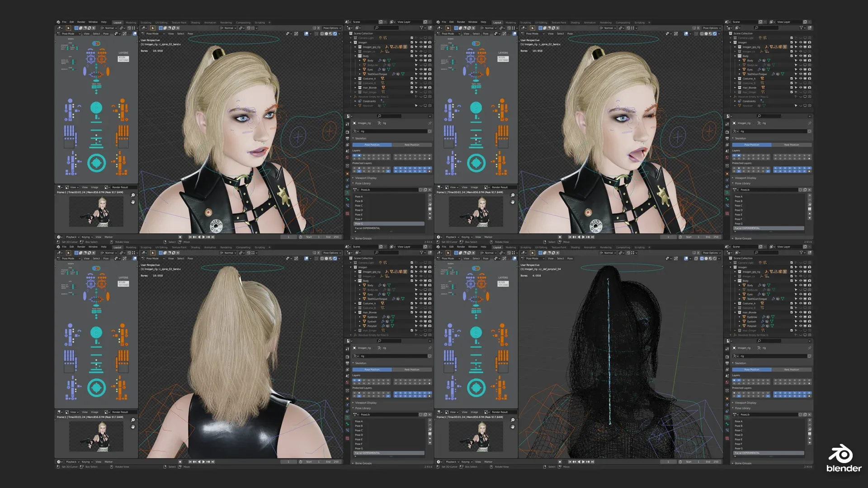The height and width of the screenshot is (488, 868).
Task: Adjust the End frame field showing 250
Action: click(333, 236)
